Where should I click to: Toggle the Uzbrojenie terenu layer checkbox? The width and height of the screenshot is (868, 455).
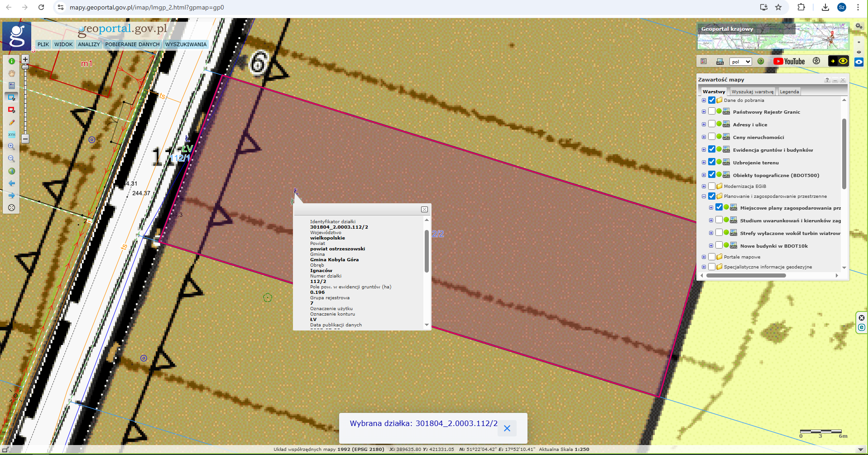point(712,162)
